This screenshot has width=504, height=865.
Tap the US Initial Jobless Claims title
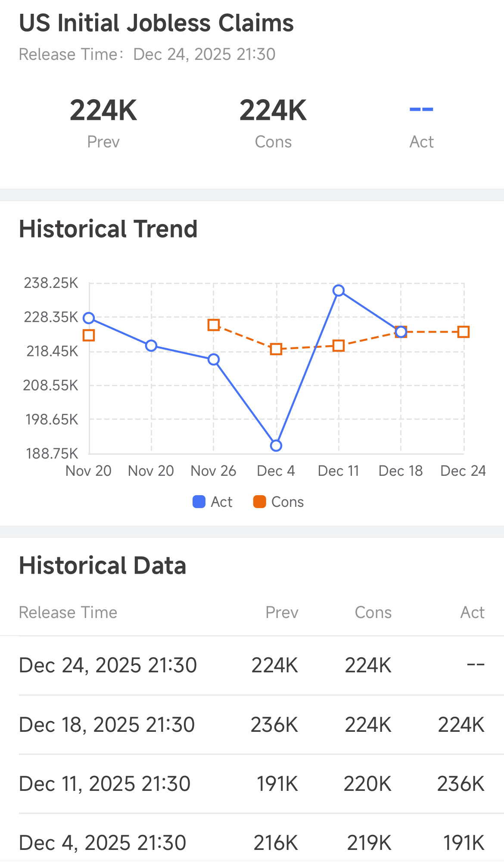(156, 23)
